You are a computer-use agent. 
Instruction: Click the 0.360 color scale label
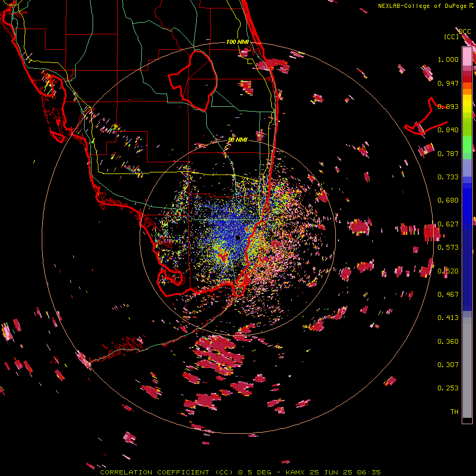tap(448, 342)
